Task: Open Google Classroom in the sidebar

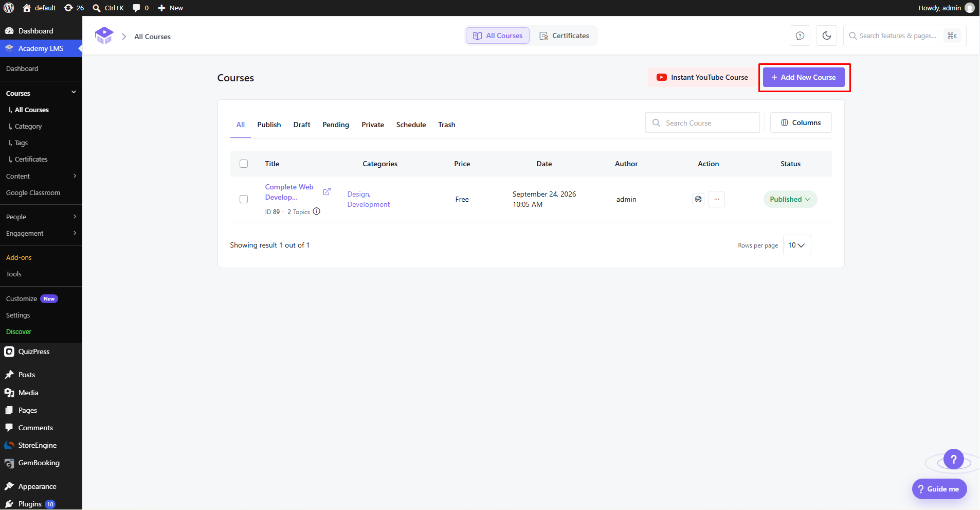Action: pyautogui.click(x=33, y=192)
